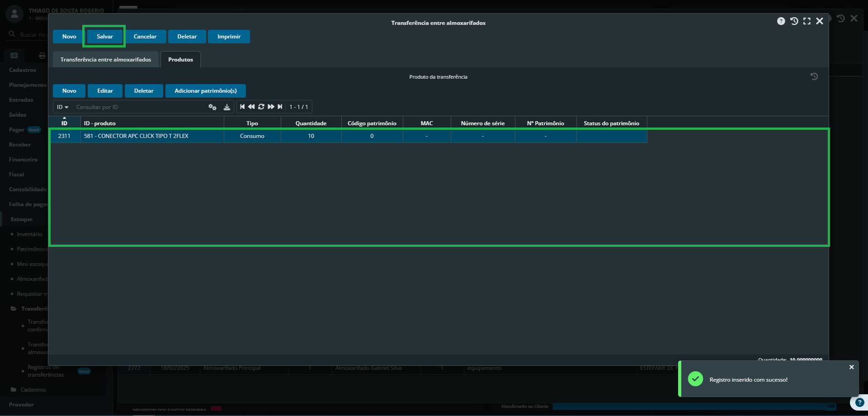The image size is (868, 416).
Task: Type in the Consultar por ID field
Action: click(x=140, y=107)
